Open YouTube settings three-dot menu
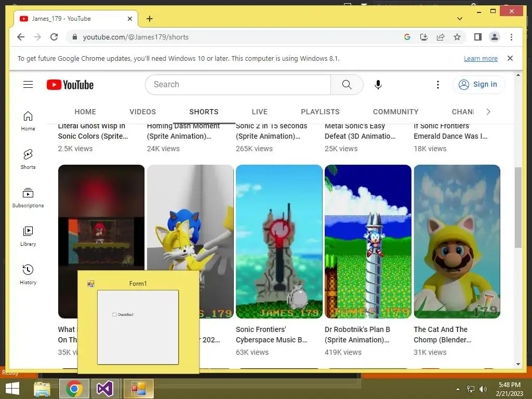 437,85
